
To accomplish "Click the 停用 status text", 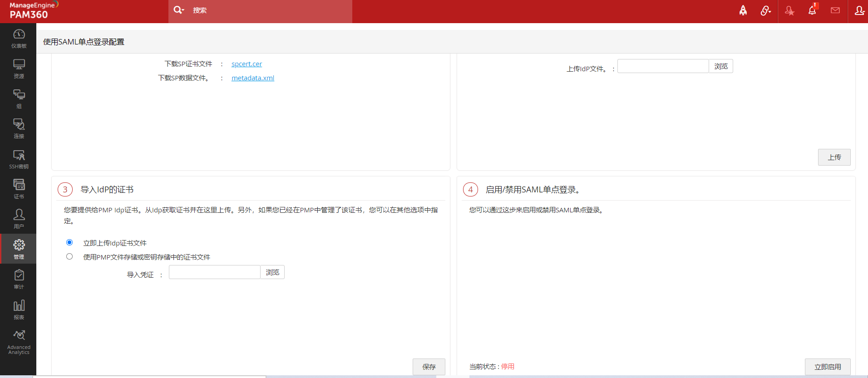I will click(x=508, y=367).
